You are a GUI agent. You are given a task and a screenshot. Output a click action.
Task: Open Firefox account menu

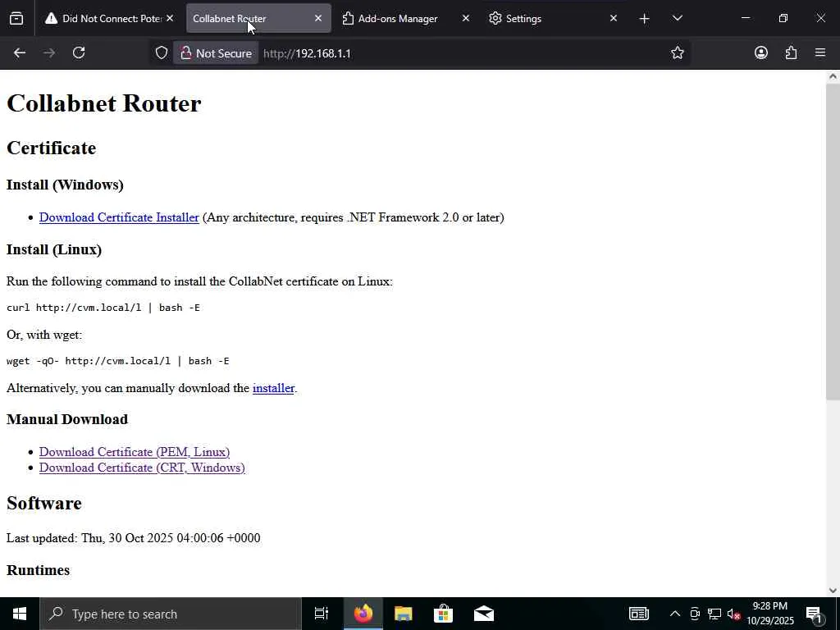click(760, 53)
